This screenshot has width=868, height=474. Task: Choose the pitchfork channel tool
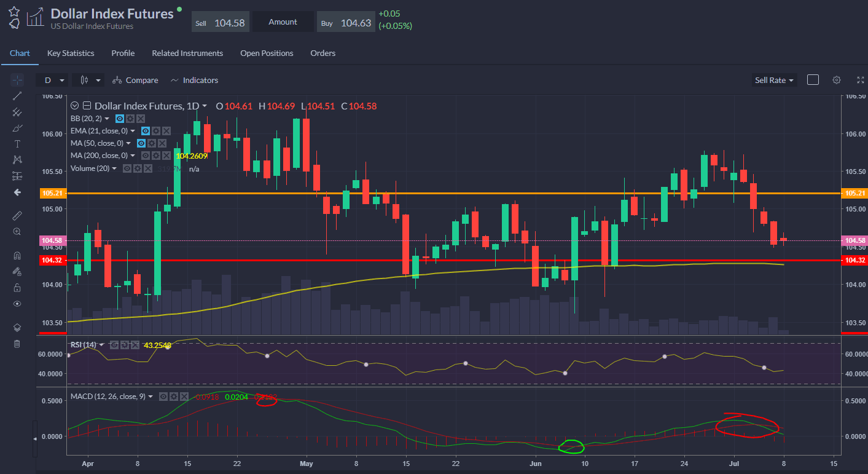pos(17,112)
